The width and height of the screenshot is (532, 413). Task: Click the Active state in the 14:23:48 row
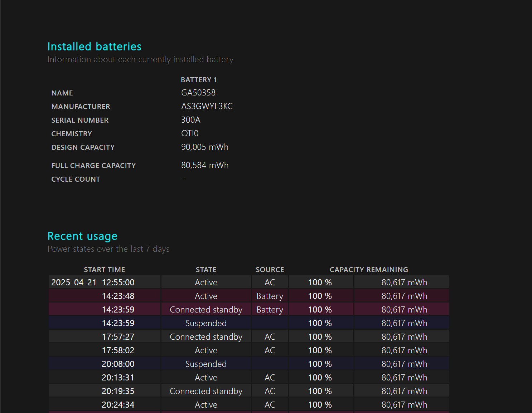tap(206, 296)
